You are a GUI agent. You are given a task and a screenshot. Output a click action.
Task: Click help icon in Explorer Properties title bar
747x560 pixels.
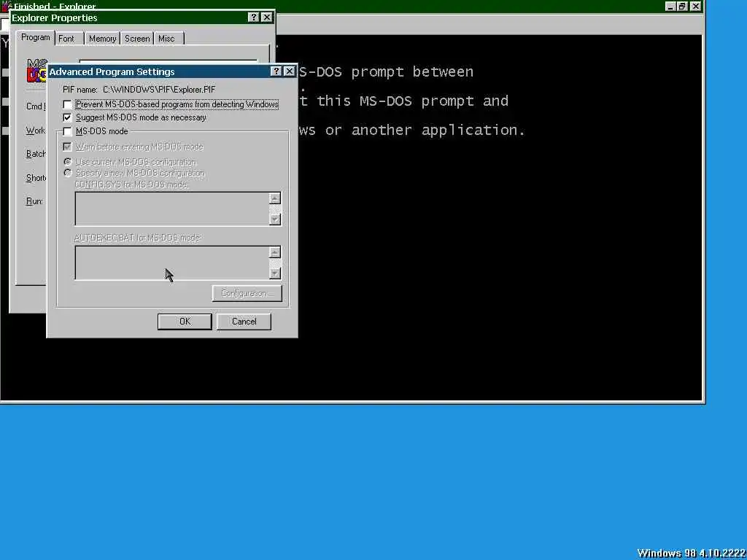(254, 17)
